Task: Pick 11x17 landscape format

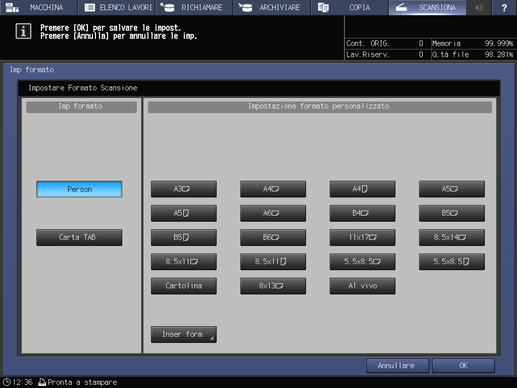Action: click(363, 237)
